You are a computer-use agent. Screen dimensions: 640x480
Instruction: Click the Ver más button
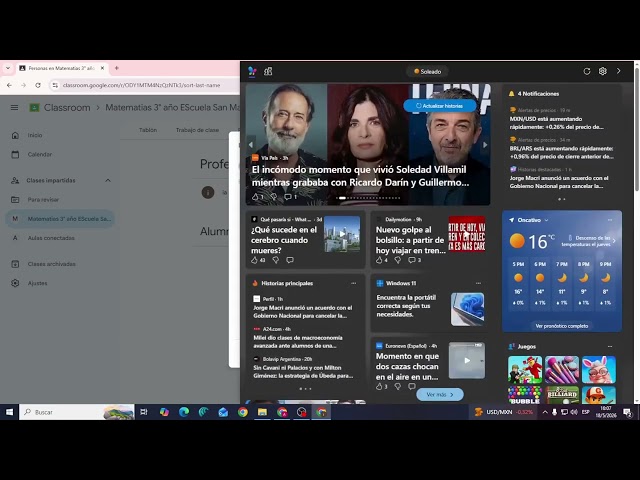pyautogui.click(x=440, y=395)
